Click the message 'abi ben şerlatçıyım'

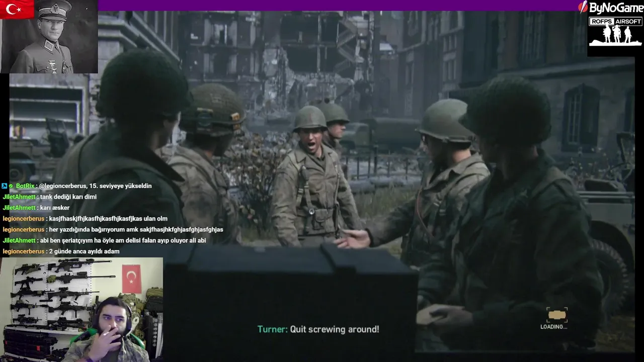123,241
